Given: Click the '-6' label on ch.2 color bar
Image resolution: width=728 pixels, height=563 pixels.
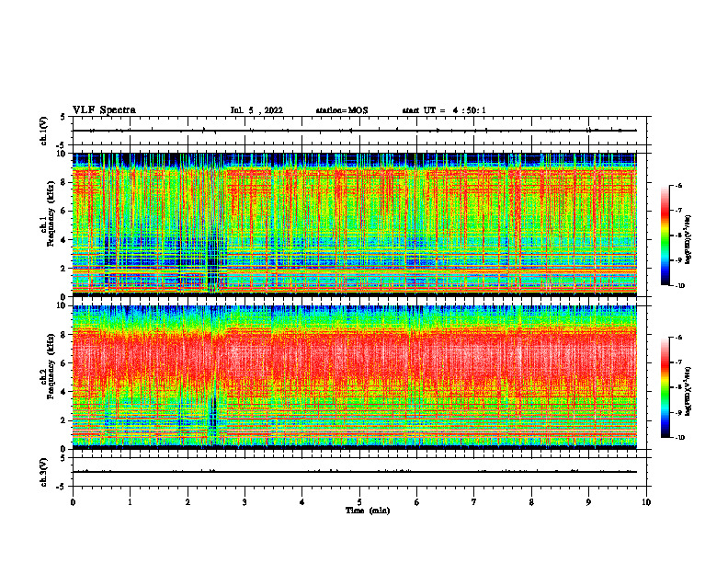Looking at the screenshot, I should tap(679, 338).
